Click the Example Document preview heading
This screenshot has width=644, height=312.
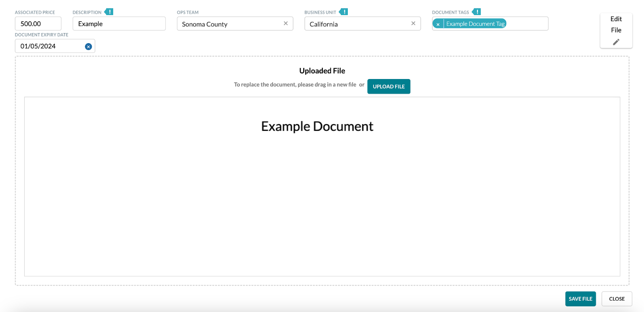coord(317,127)
